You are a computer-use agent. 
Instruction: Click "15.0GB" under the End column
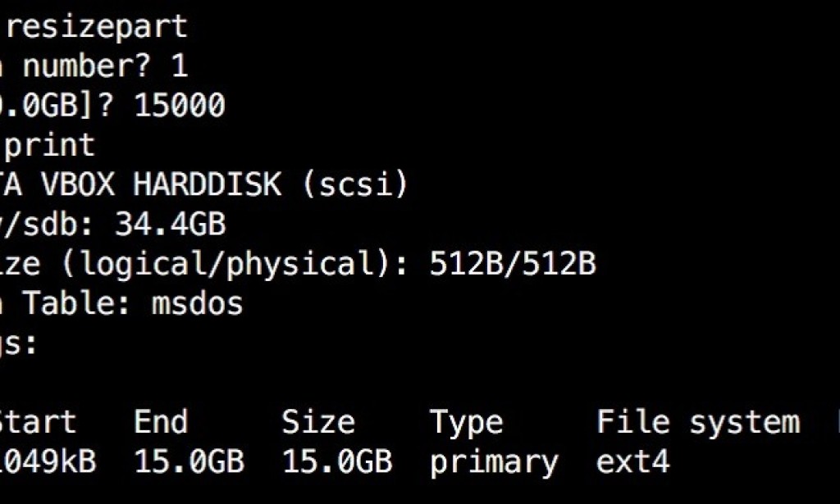point(189,462)
